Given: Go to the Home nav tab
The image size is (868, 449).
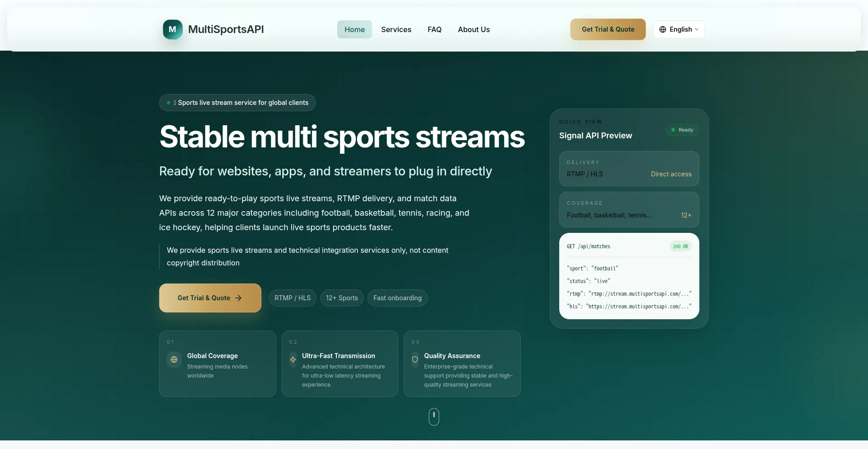Looking at the screenshot, I should tap(354, 29).
